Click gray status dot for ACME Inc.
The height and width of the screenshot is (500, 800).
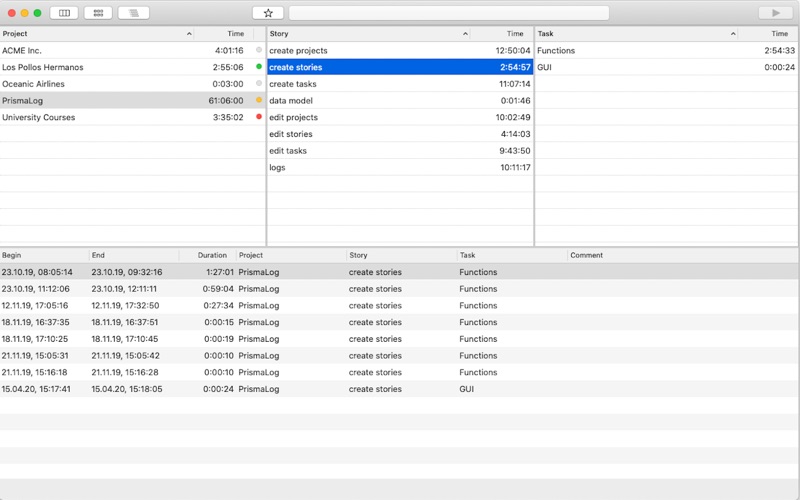point(259,50)
